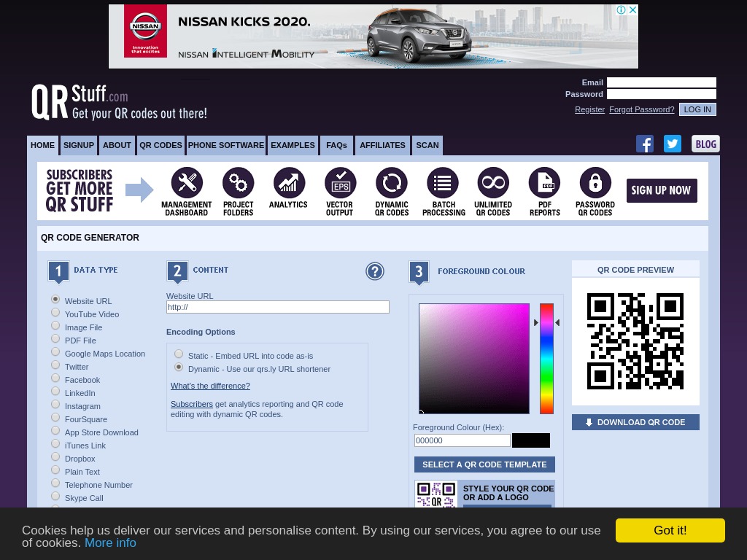747x560 pixels.
Task: Open the Batch Processing list icon
Action: click(x=443, y=183)
